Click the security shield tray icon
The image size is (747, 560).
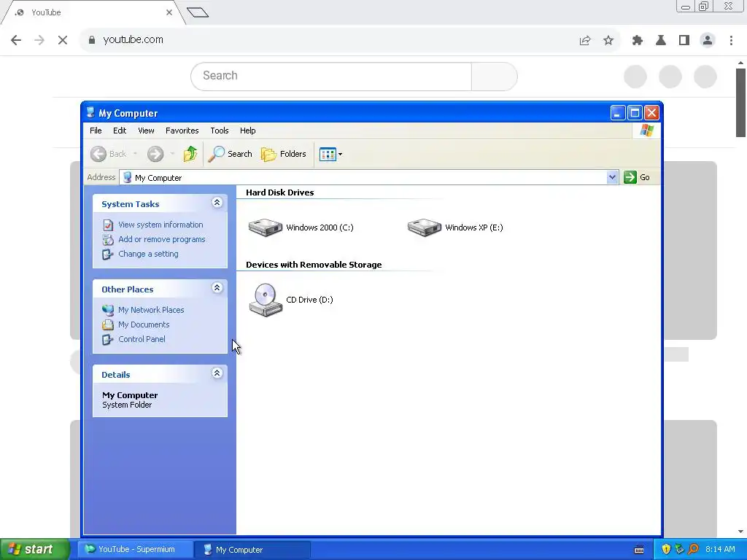[666, 550]
